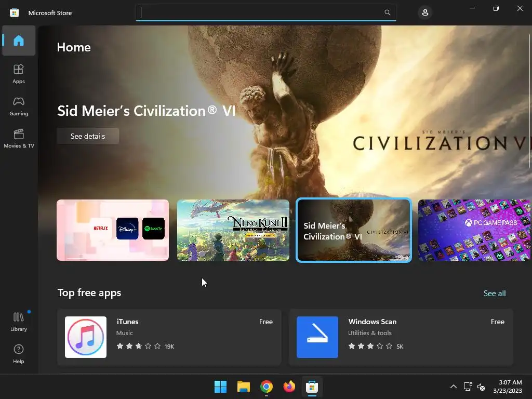Open the Help page
Image resolution: width=532 pixels, height=399 pixels.
pos(19,354)
